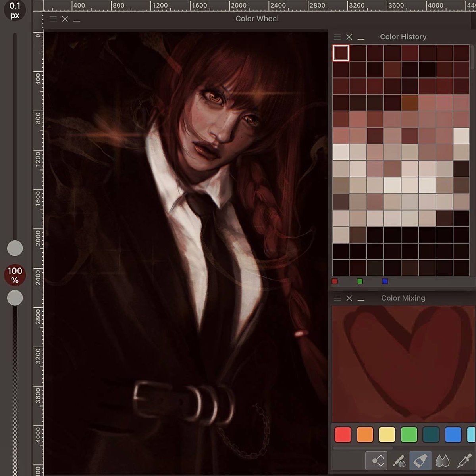The width and height of the screenshot is (476, 476).
Task: Click the small blue marker below Color History
Action: coord(385,281)
